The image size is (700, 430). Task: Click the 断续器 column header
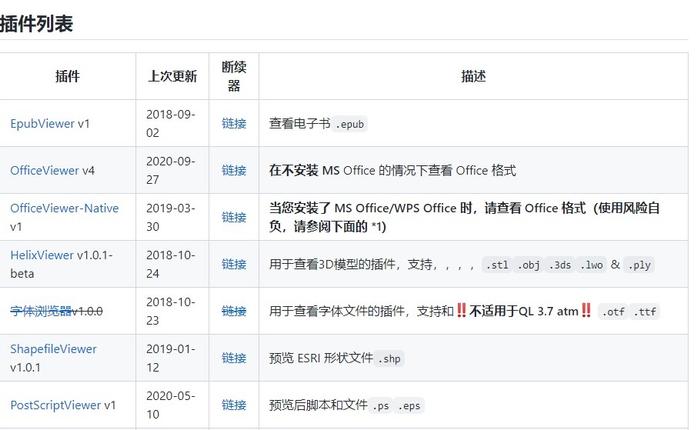(x=234, y=76)
